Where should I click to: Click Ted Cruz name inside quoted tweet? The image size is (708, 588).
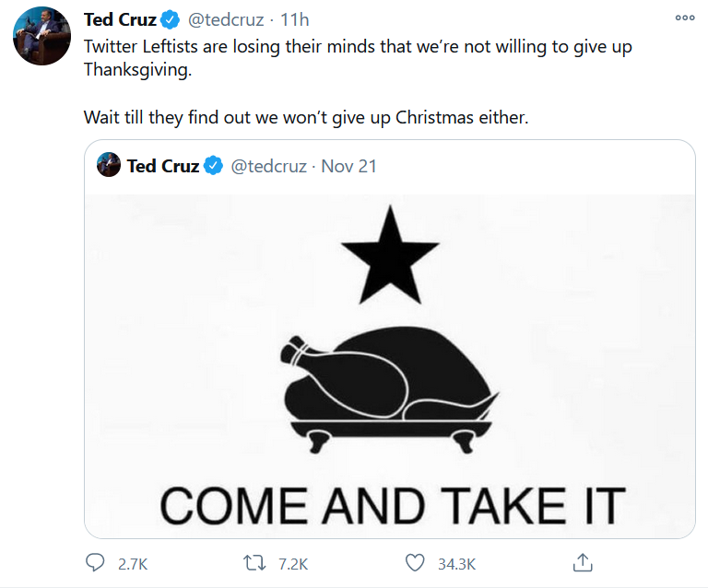click(x=162, y=167)
